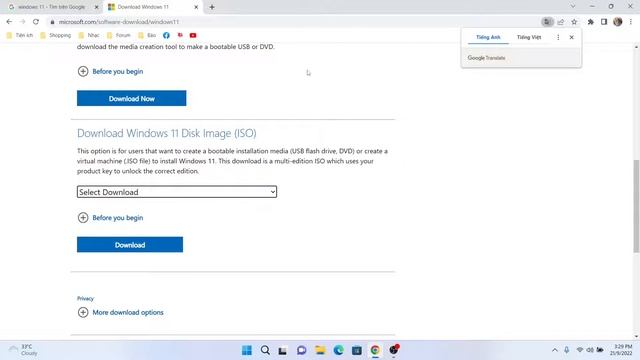
Task: Click the Download Now button
Action: tap(131, 98)
